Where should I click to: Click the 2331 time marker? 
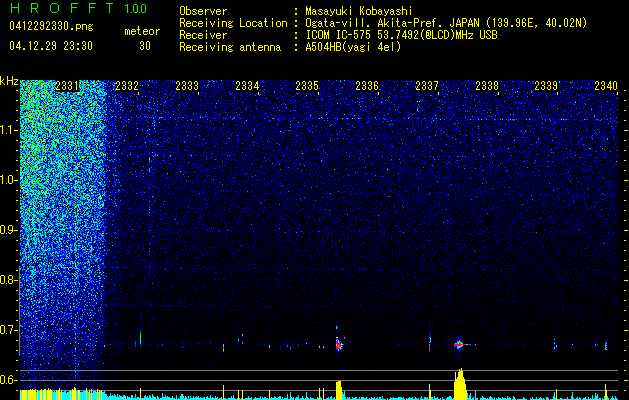[67, 86]
